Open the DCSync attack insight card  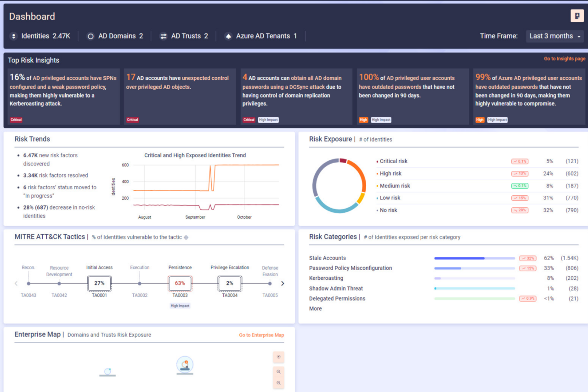296,97
